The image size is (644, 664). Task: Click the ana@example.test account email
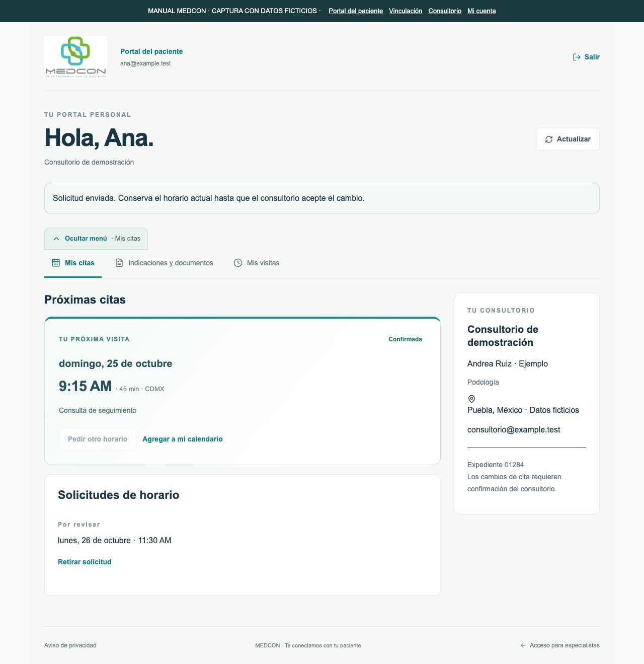coord(145,63)
